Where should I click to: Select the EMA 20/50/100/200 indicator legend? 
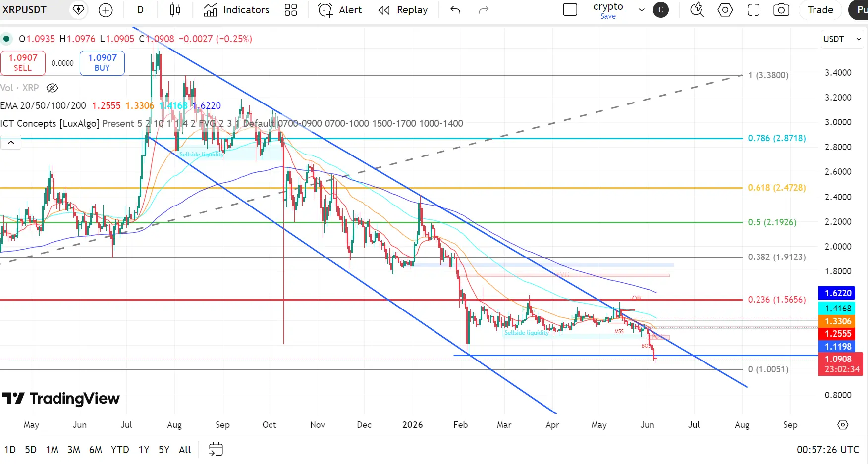pyautogui.click(x=43, y=105)
